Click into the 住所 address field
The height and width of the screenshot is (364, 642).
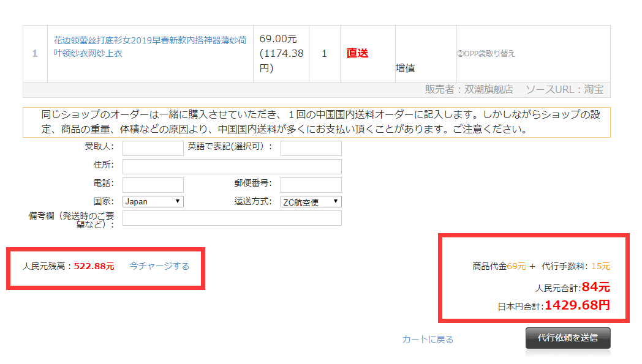[x=232, y=166]
